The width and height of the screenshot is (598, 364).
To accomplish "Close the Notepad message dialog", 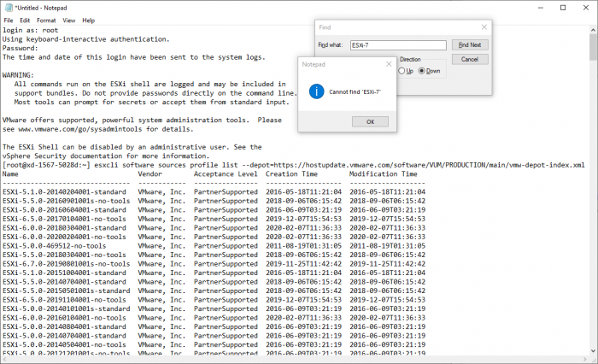I will click(389, 64).
